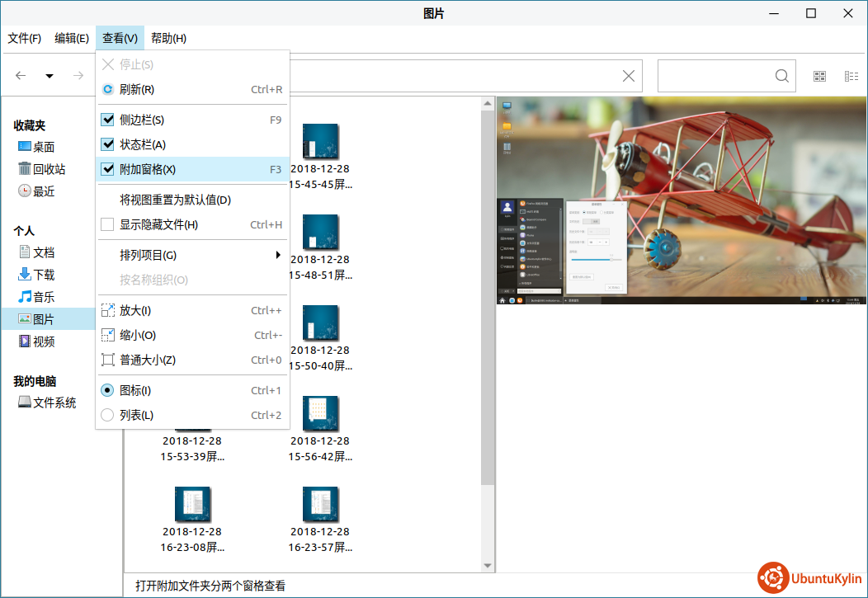Screen dimensions: 868x598
Task: Click the Zoom Out icon in menu
Action: coord(107,336)
